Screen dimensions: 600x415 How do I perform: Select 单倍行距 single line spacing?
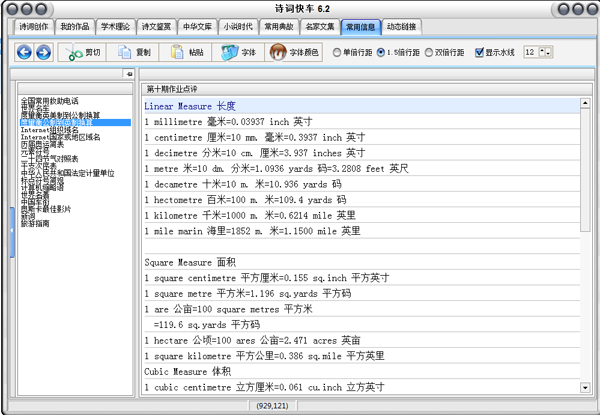(x=336, y=52)
